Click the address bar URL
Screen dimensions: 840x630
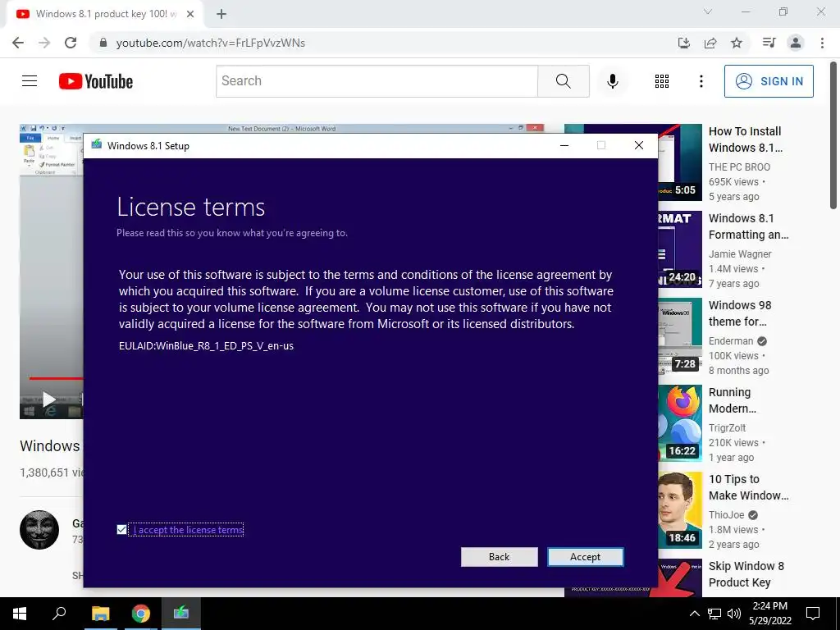[x=211, y=43]
